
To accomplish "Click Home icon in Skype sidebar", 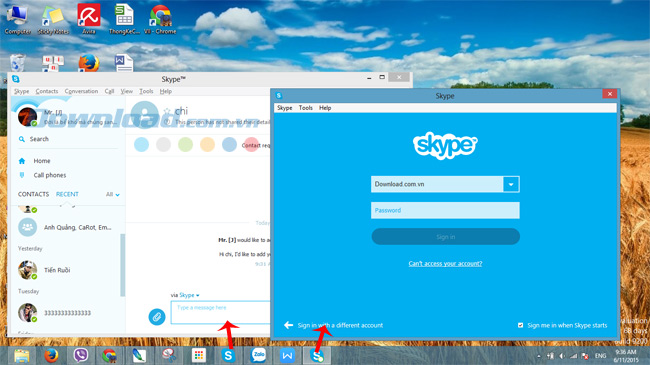I will [22, 161].
